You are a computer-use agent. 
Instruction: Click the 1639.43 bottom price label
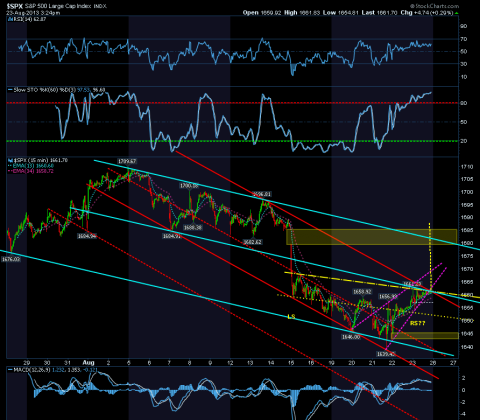[x=386, y=354]
